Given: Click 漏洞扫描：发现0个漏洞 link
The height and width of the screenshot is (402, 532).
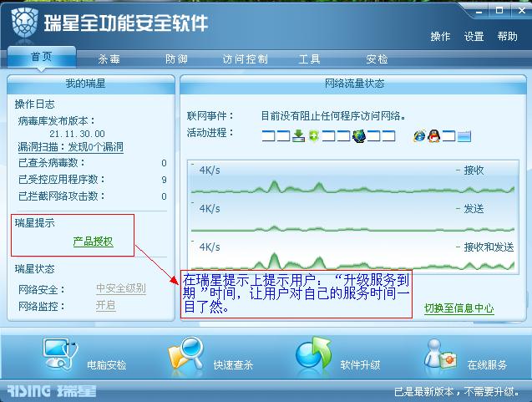Looking at the screenshot, I should point(70,147).
